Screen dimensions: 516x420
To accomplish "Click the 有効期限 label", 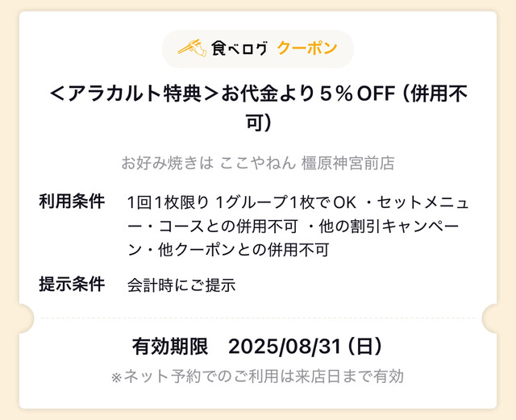I will tap(169, 347).
